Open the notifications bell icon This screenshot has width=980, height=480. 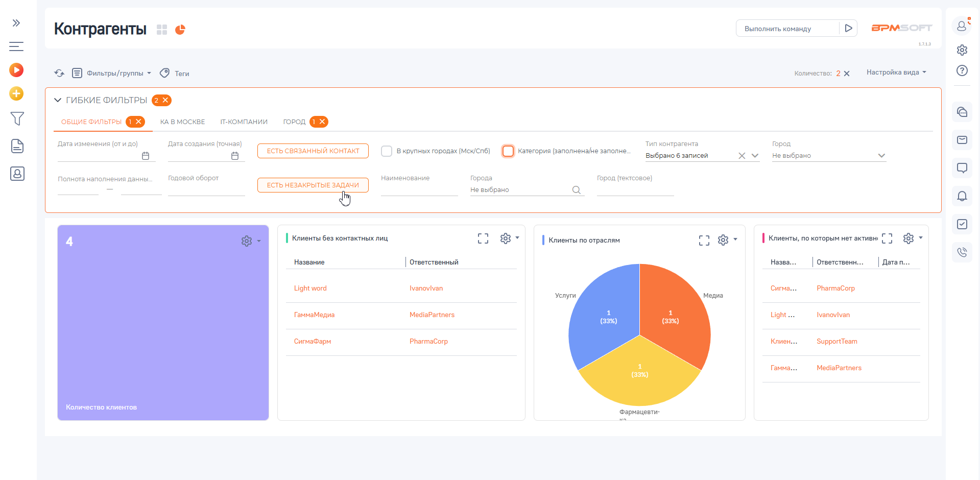pyautogui.click(x=962, y=196)
